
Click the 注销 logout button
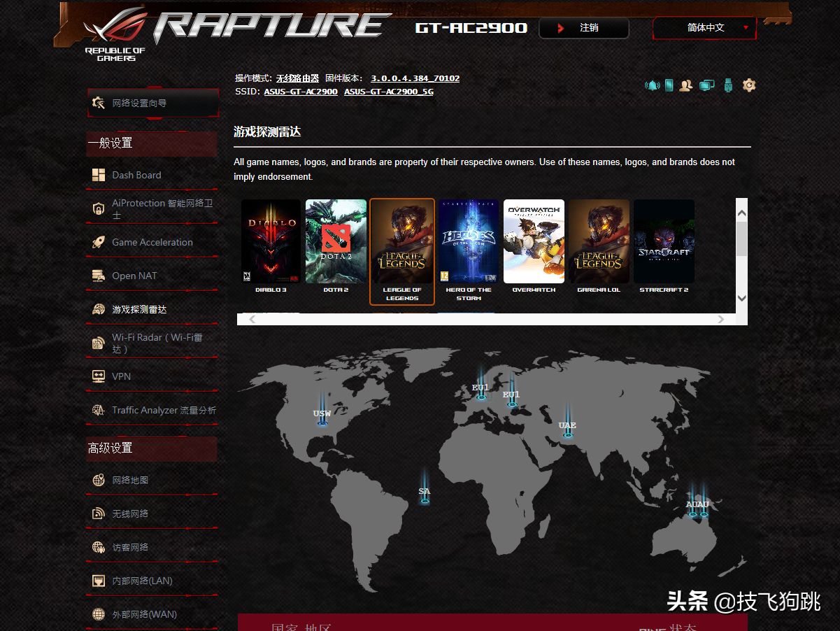point(584,28)
